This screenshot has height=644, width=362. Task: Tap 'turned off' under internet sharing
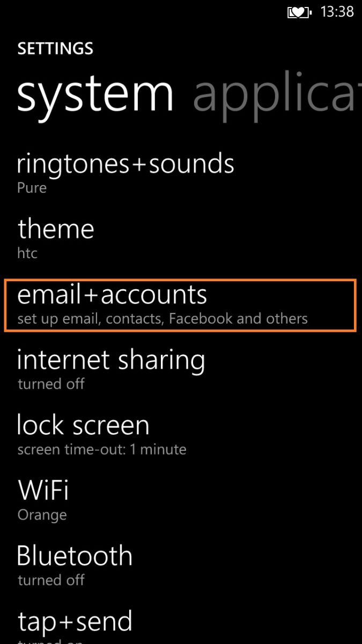click(51, 384)
